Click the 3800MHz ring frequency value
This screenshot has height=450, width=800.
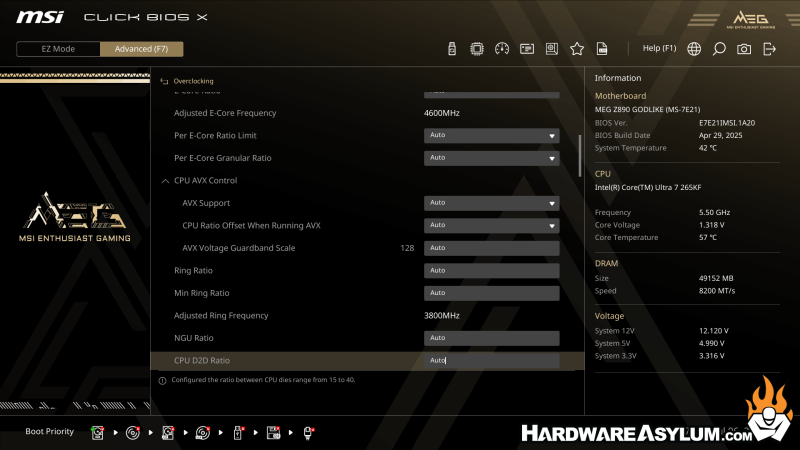pyautogui.click(x=441, y=315)
